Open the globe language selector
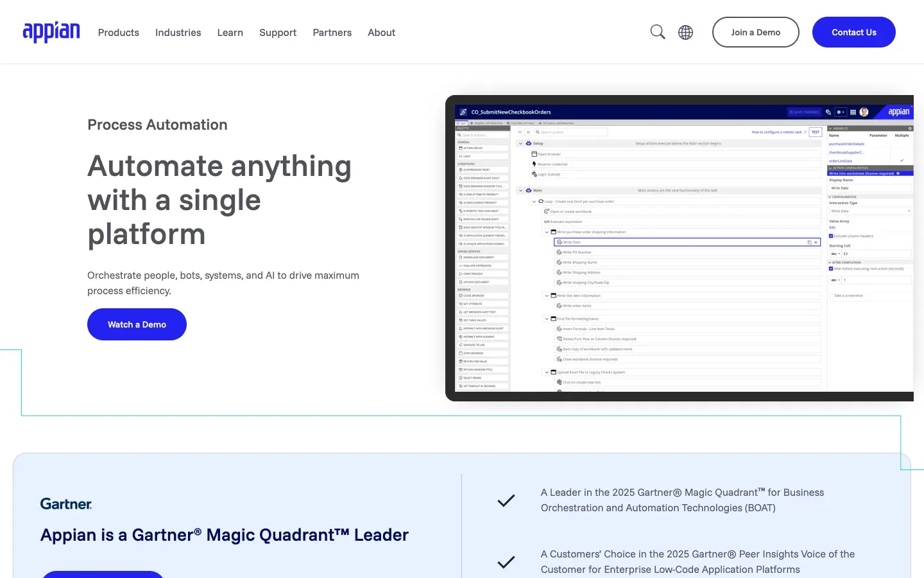This screenshot has width=924, height=578. tap(686, 32)
